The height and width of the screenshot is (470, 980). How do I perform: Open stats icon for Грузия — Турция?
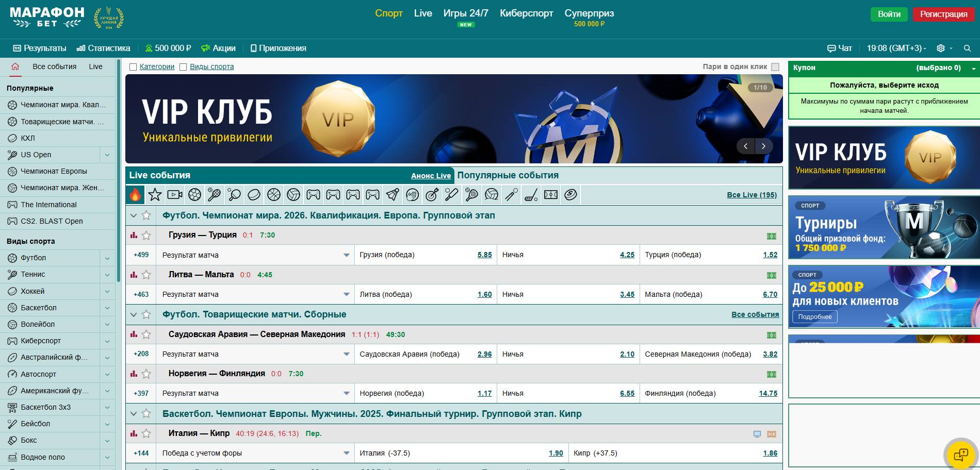[x=134, y=235]
